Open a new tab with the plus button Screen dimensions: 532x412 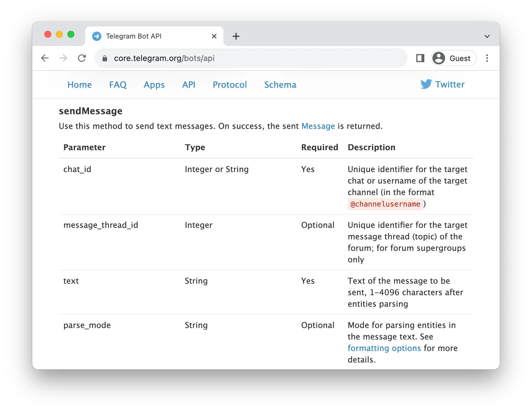pyautogui.click(x=236, y=36)
